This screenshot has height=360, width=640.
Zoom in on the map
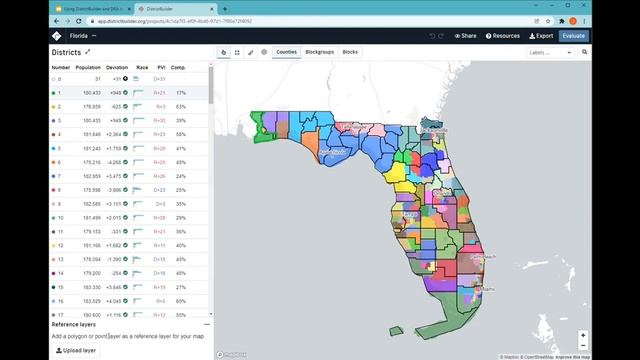[x=583, y=335]
